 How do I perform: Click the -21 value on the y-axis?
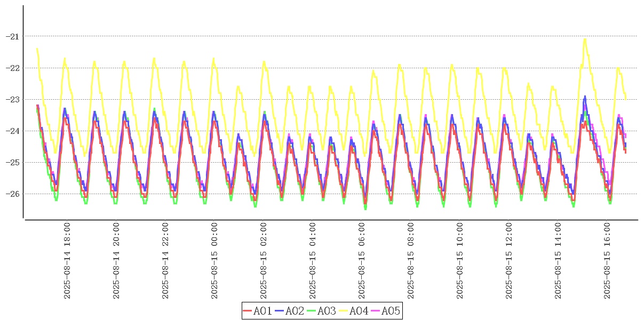(x=11, y=36)
